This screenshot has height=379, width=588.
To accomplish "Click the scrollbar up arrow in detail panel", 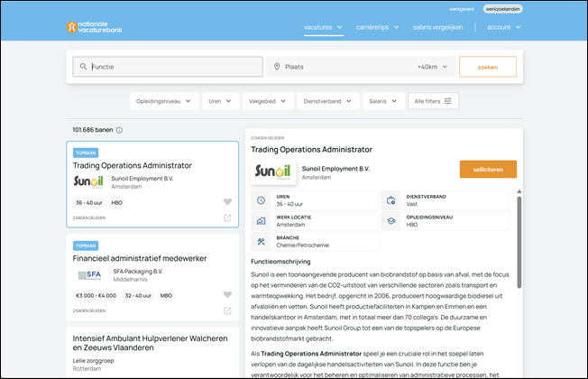I will (519, 191).
